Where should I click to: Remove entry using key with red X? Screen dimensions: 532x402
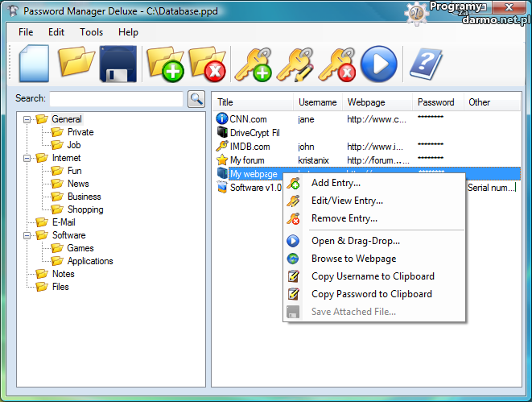(336, 64)
